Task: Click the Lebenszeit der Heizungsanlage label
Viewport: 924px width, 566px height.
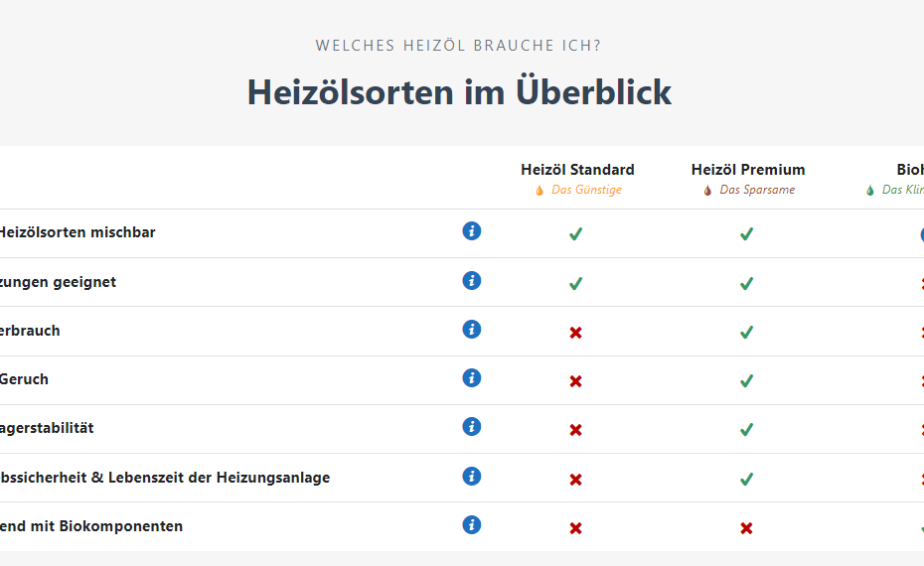Action: click(x=219, y=477)
